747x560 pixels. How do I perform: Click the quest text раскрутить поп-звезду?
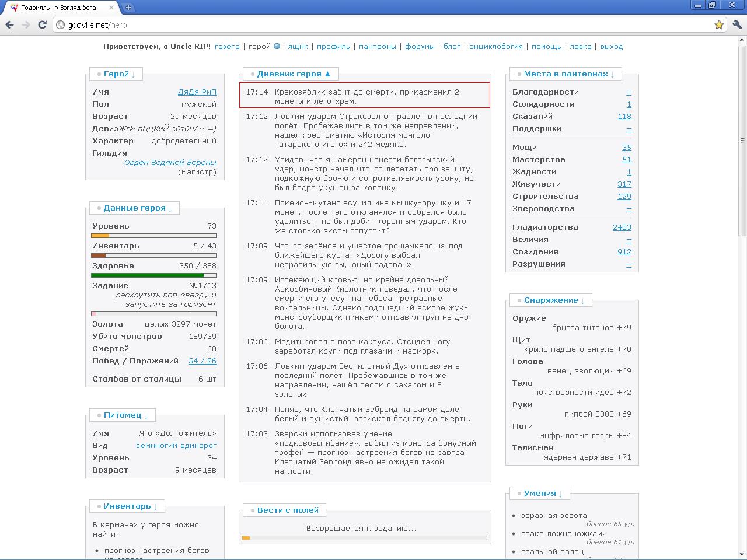click(x=166, y=300)
